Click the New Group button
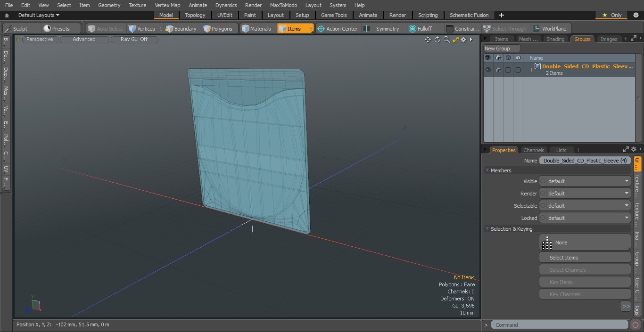The image size is (644, 332). pyautogui.click(x=502, y=49)
